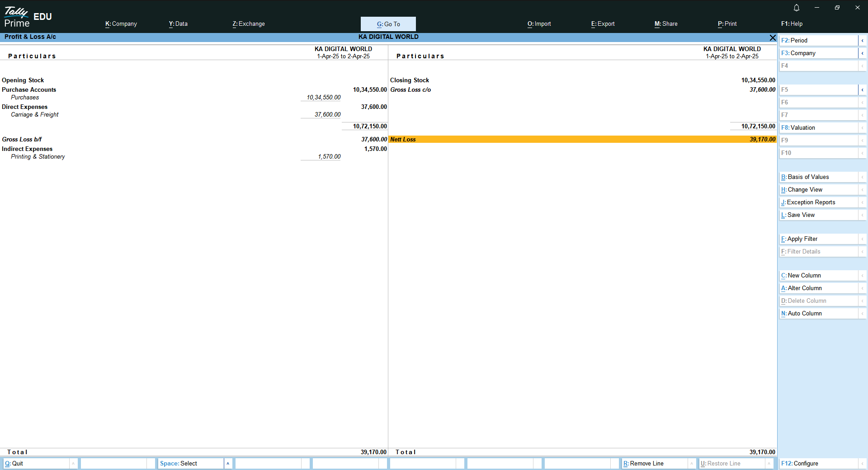Click Space: Select button
Image resolution: width=868 pixels, height=470 pixels.
191,464
